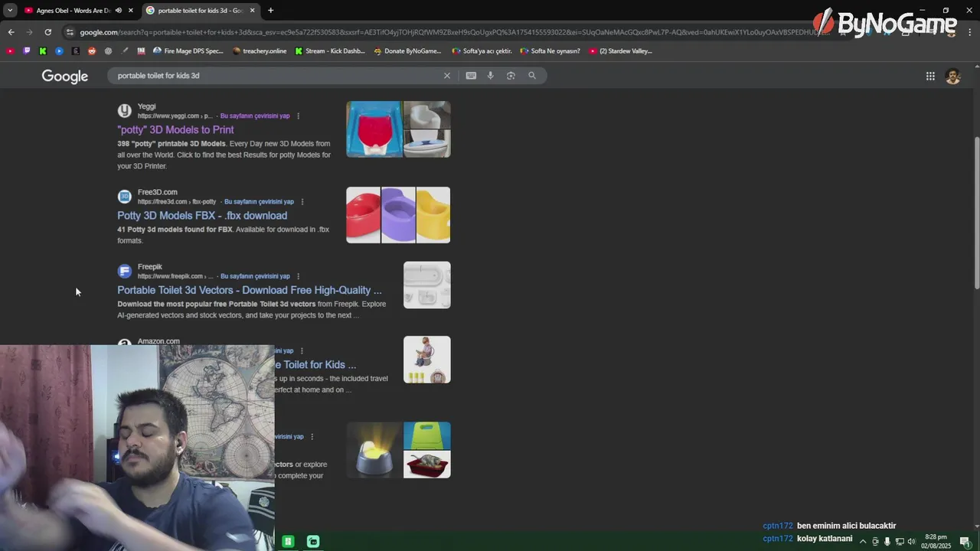Close the Agnes Obel YouTube tab
The height and width of the screenshot is (551, 980).
click(131, 11)
